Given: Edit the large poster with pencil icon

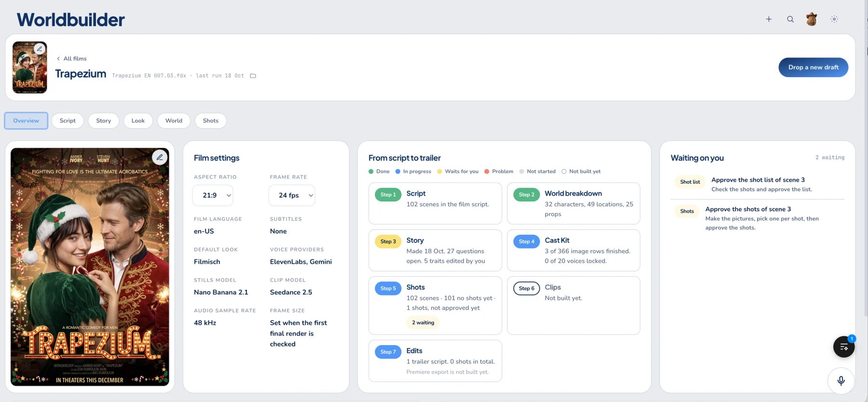Looking at the screenshot, I should pos(160,157).
